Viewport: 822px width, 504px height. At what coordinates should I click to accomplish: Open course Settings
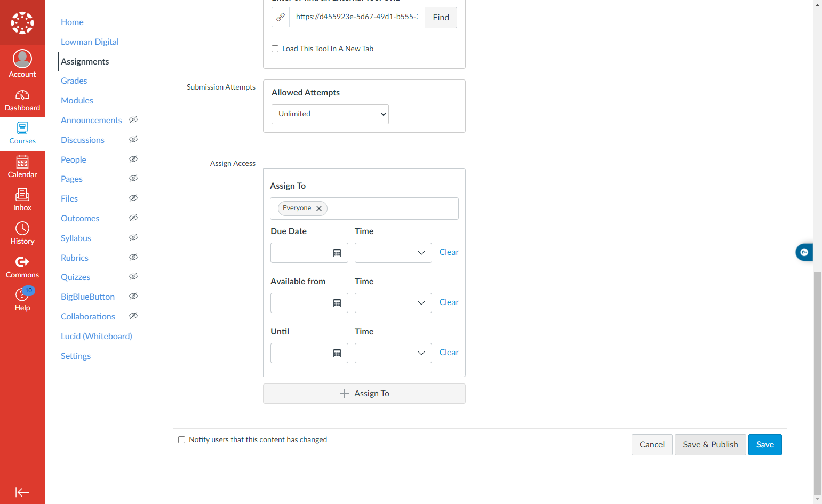tap(76, 356)
